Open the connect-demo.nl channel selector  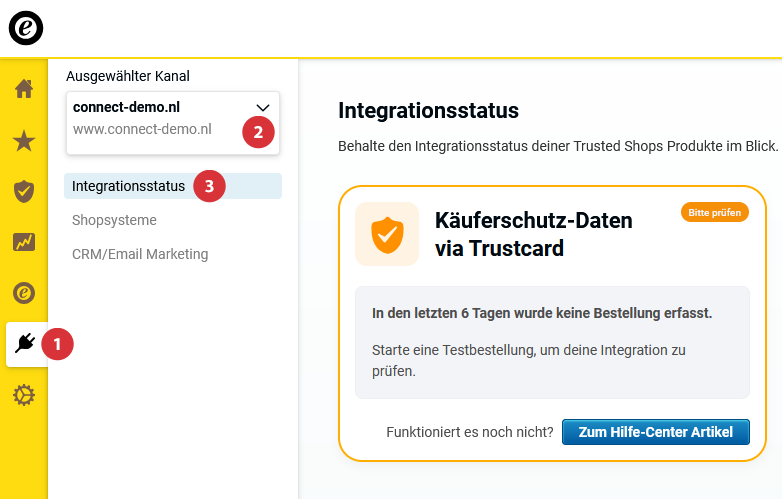click(160, 118)
